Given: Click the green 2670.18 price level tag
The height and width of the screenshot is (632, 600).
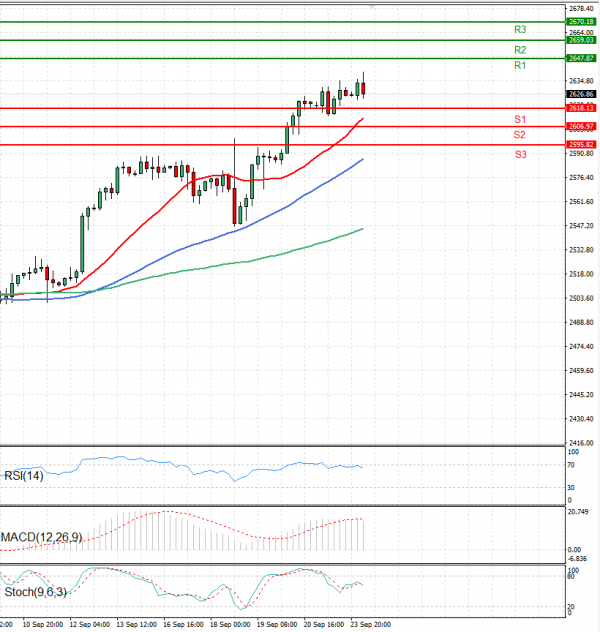Looking at the screenshot, I should coord(581,21).
